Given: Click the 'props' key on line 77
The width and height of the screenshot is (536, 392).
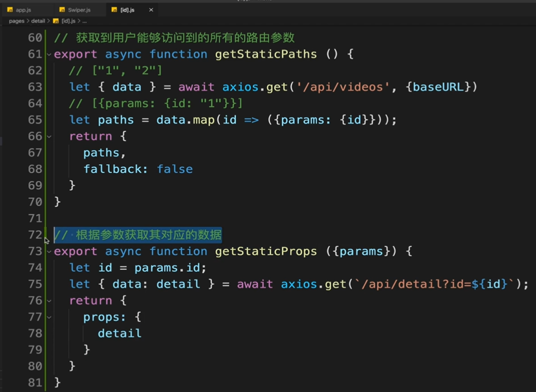Looking at the screenshot, I should pos(101,317).
